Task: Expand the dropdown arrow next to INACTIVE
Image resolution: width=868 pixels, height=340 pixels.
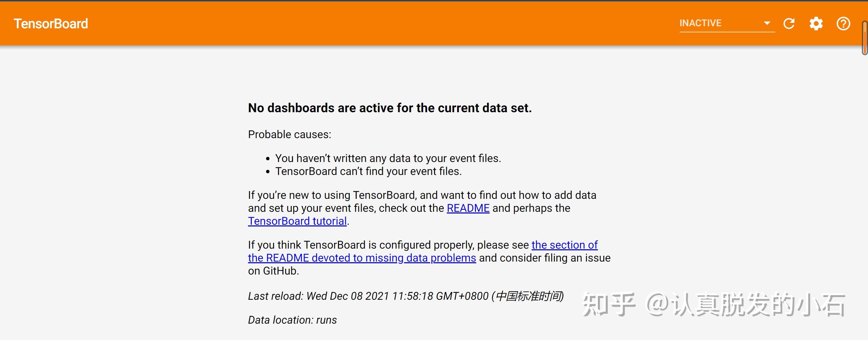Action: click(767, 23)
